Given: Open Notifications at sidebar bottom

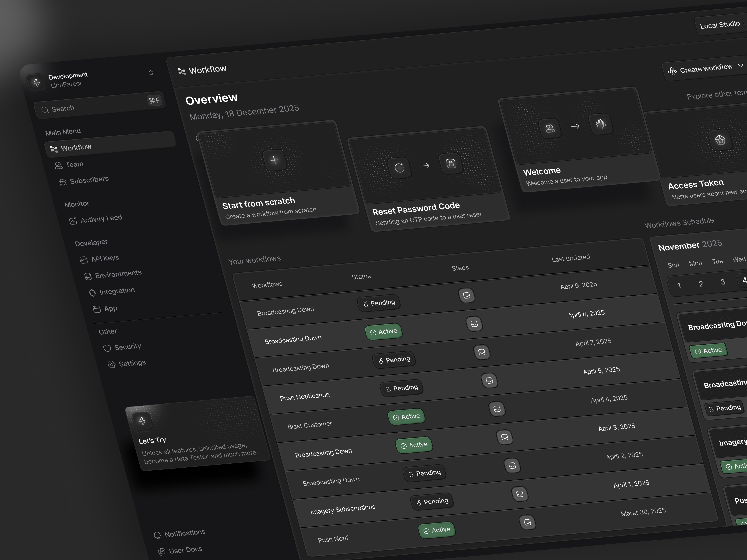Looking at the screenshot, I should (x=179, y=534).
